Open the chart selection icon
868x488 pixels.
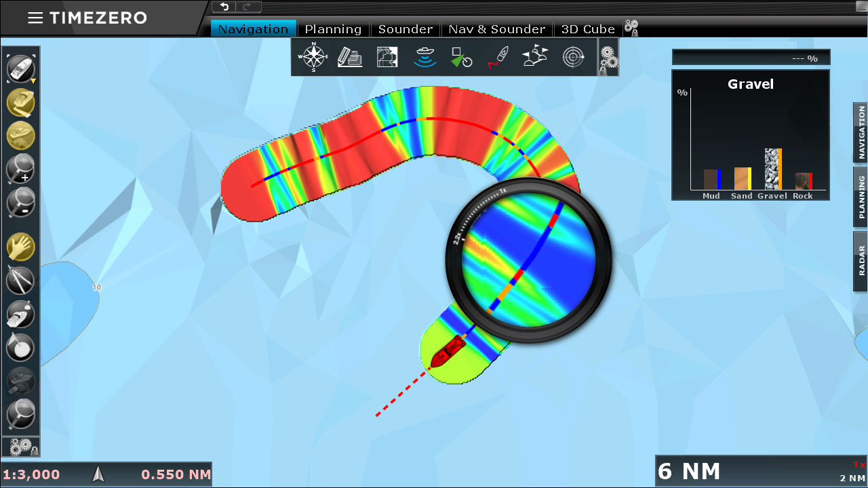tap(350, 57)
